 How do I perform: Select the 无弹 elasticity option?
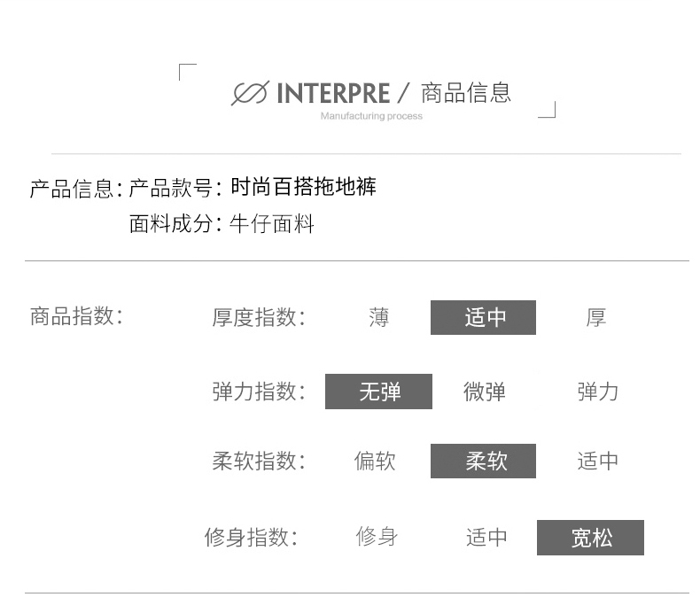[378, 392]
